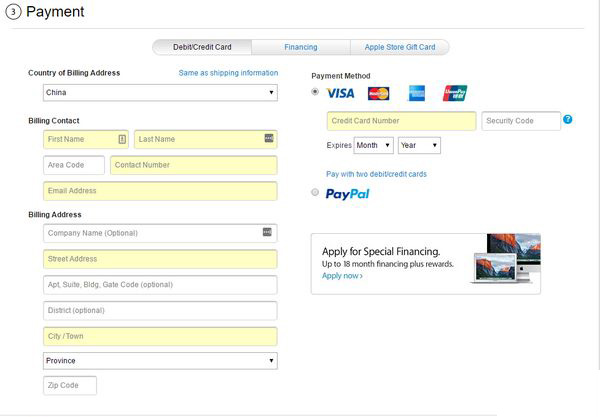The image size is (600, 417).
Task: Click the Visa card logo
Action: 340,93
